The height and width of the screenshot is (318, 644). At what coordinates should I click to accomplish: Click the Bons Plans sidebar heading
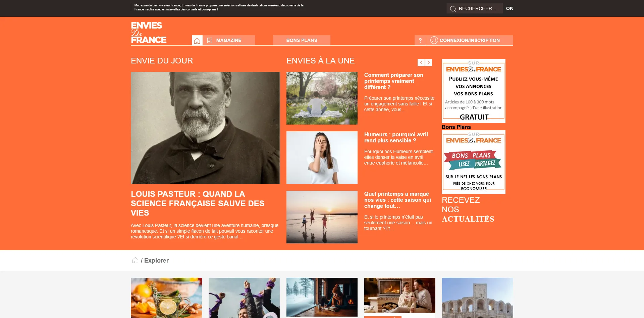click(x=456, y=127)
